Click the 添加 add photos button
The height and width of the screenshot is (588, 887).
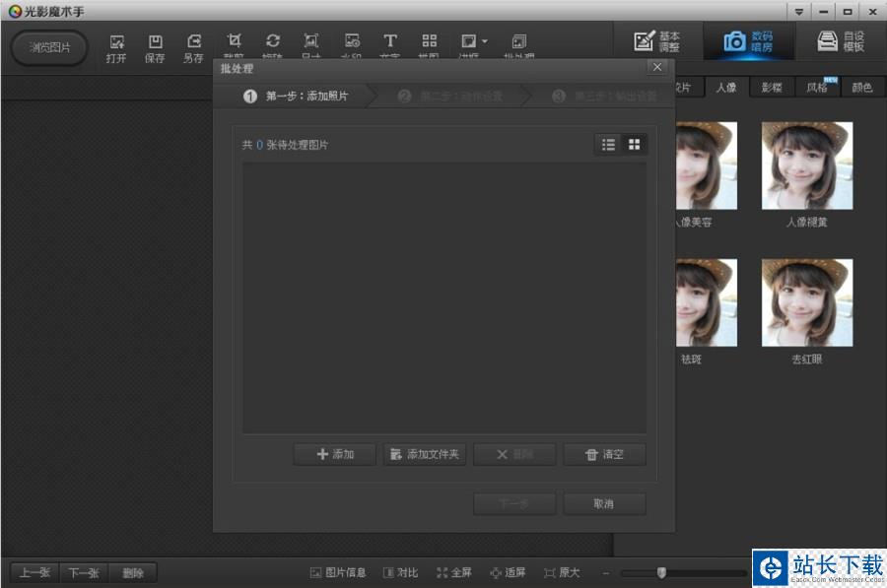pos(335,454)
